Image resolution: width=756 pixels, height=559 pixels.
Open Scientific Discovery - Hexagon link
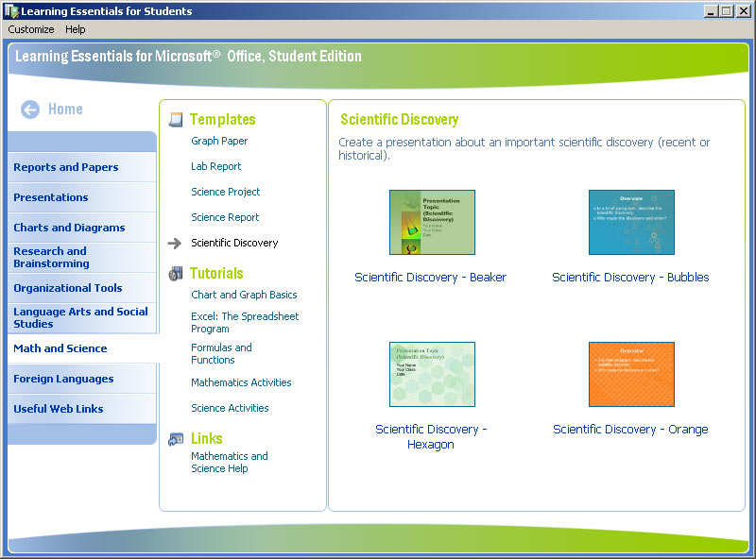pyautogui.click(x=431, y=436)
